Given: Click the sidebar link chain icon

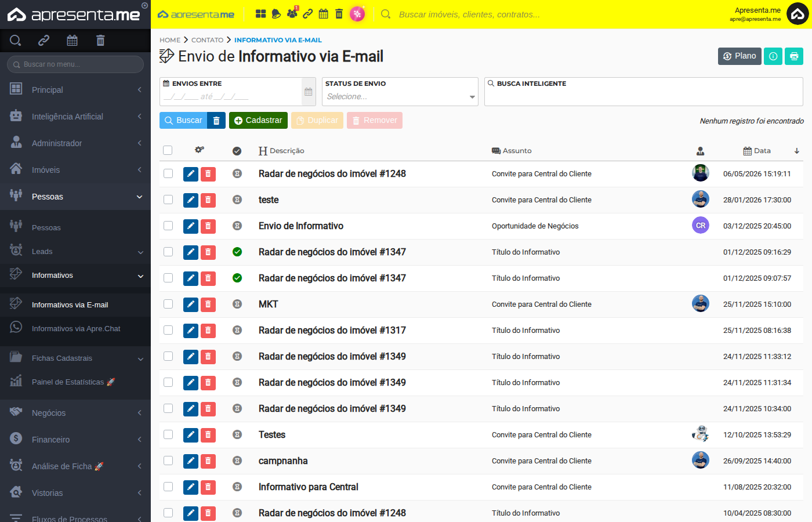Looking at the screenshot, I should pos(43,40).
